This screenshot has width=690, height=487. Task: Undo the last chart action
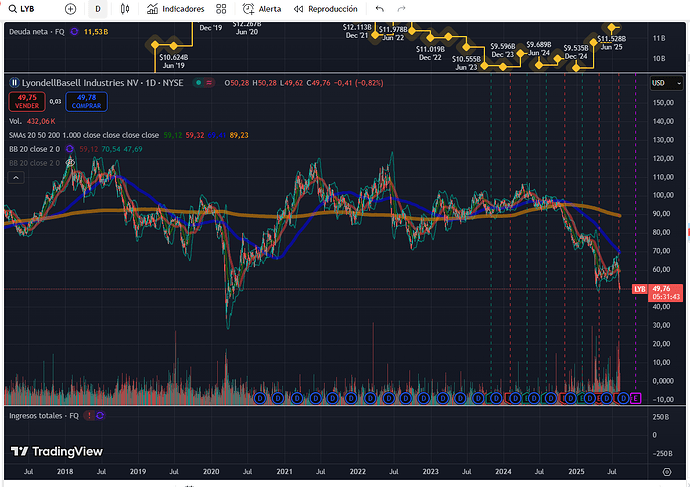(380, 9)
